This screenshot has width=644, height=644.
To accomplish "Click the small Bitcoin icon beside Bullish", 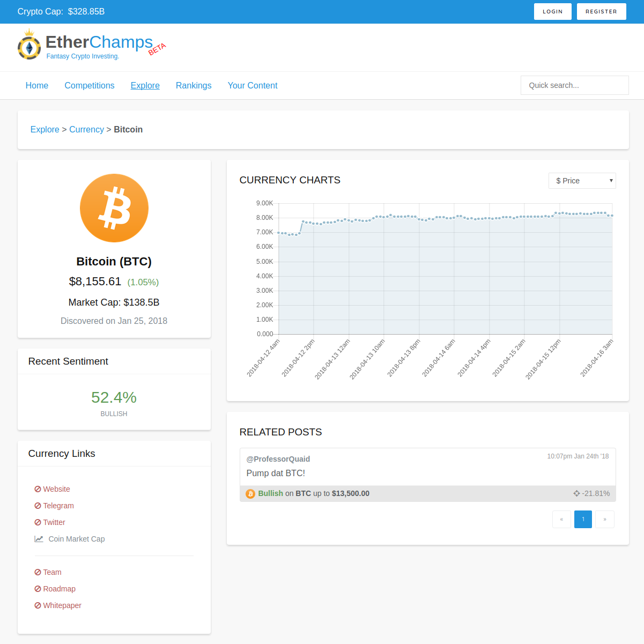I will click(250, 494).
